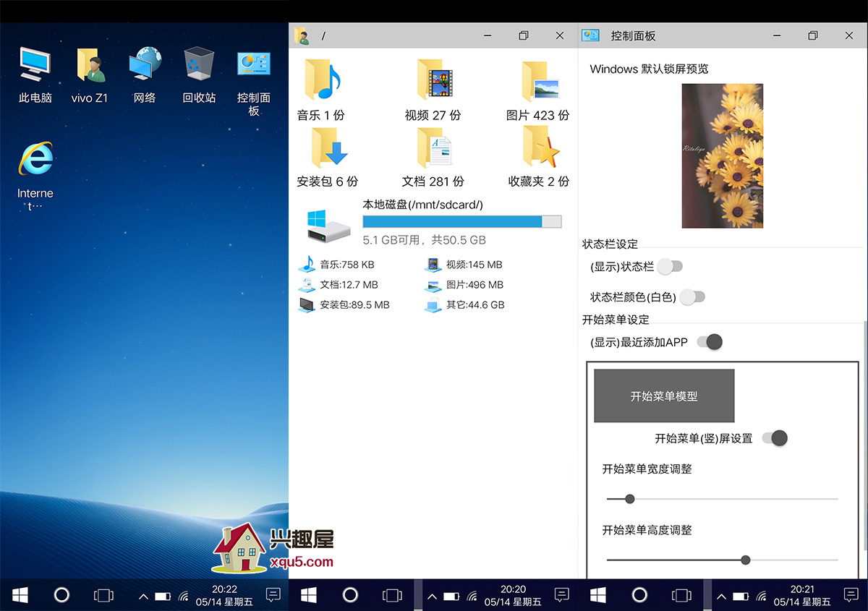Click the 本地磁盘 storage usage bar
This screenshot has width=868, height=611.
pos(461,221)
